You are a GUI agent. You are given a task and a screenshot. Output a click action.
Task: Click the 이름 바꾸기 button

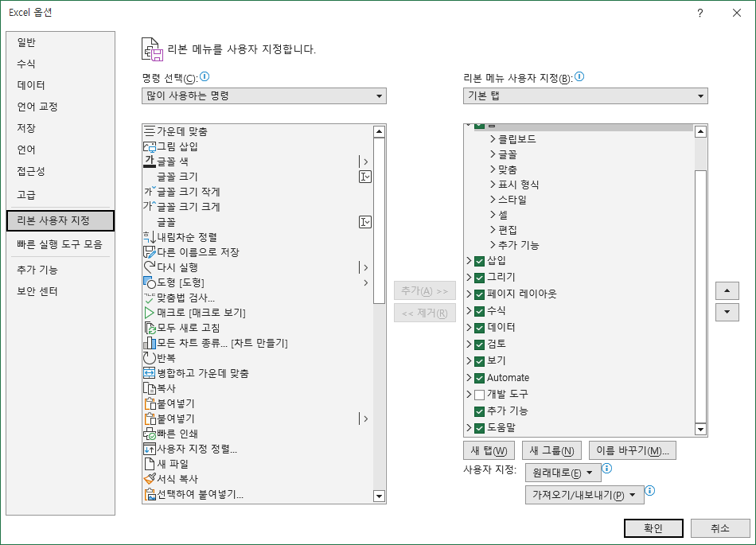point(633,450)
